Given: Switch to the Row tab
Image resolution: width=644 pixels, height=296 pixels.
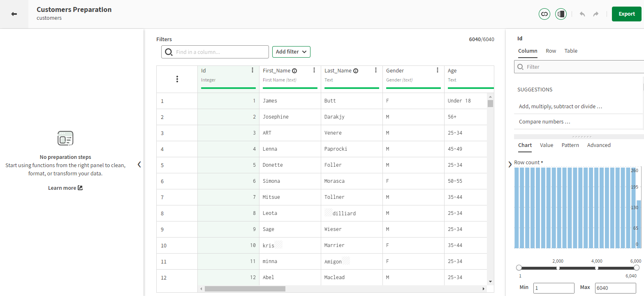Looking at the screenshot, I should [551, 51].
